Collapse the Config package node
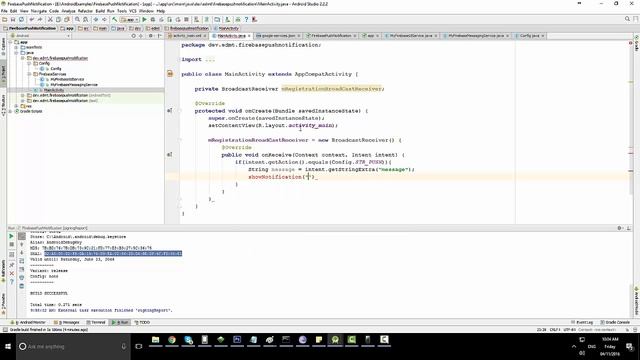Viewport: 640px width, 360px height. tap(29, 63)
